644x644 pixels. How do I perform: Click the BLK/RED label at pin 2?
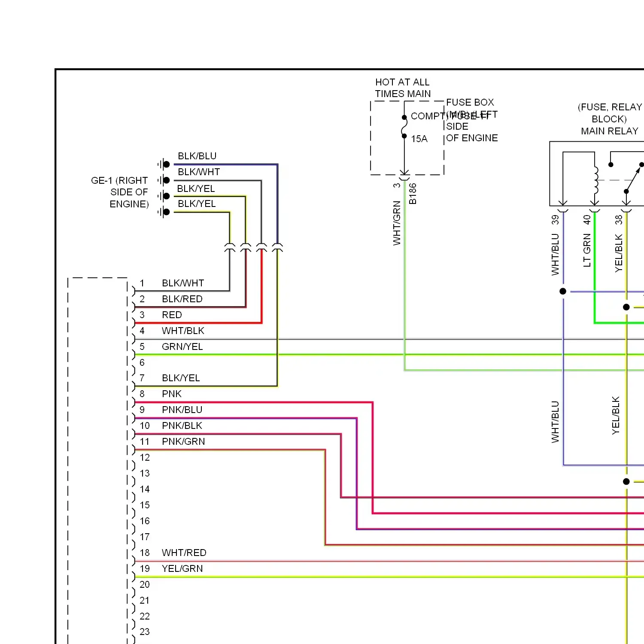182,299
